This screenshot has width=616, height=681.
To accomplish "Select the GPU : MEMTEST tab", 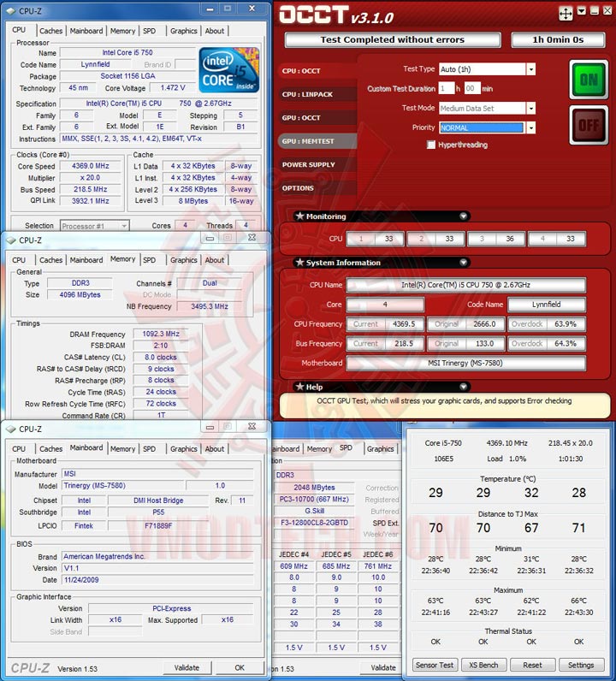I will (317, 141).
